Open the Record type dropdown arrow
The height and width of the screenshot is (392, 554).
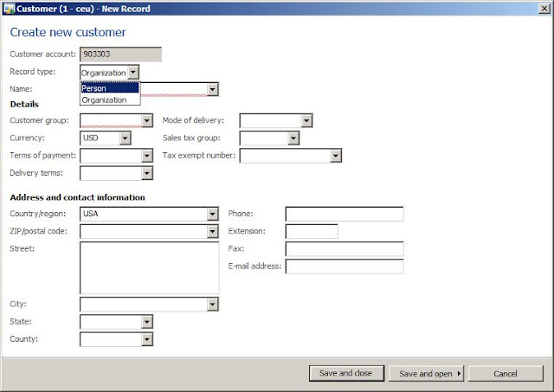tap(133, 73)
